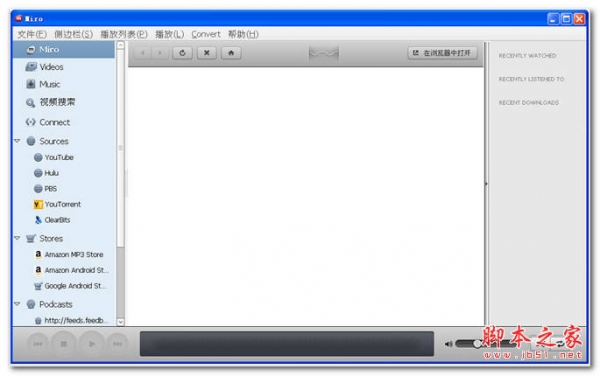This screenshot has width=600, height=376.
Task: Go forward in the browser toolbar
Action: pyautogui.click(x=160, y=53)
